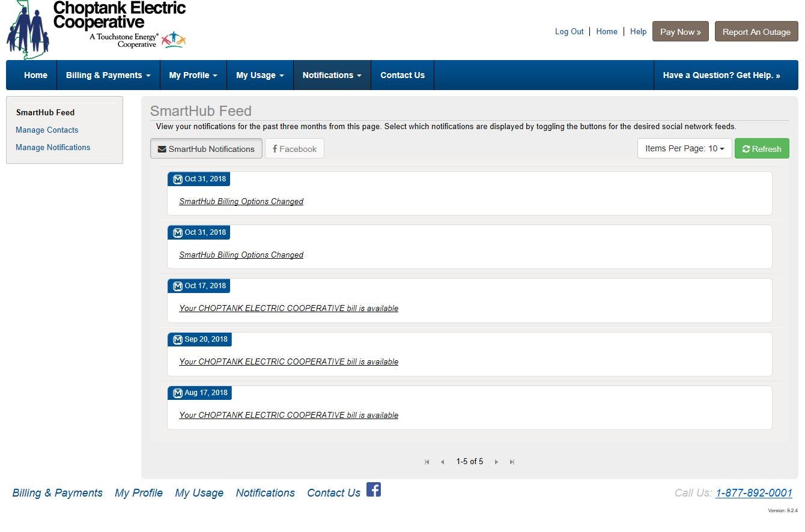Go to last page of notifications
The width and height of the screenshot is (805, 532).
512,462
